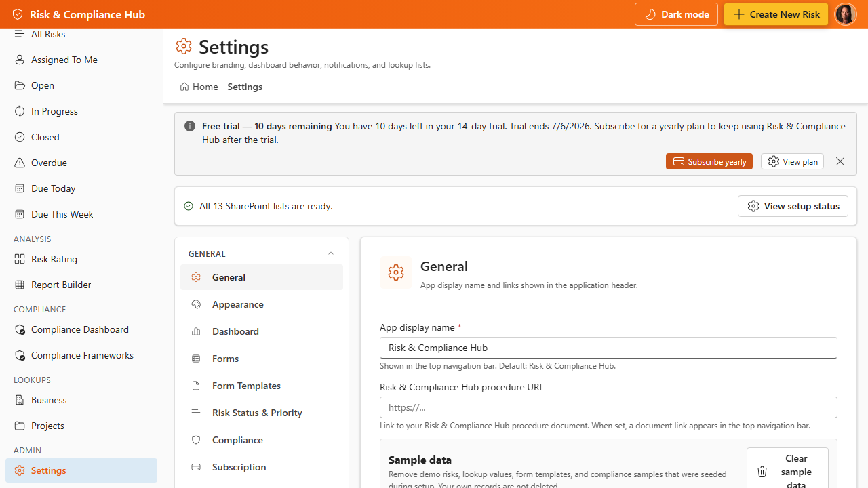
Task: Open Compliance Frameworks from sidebar
Action: coord(81,355)
